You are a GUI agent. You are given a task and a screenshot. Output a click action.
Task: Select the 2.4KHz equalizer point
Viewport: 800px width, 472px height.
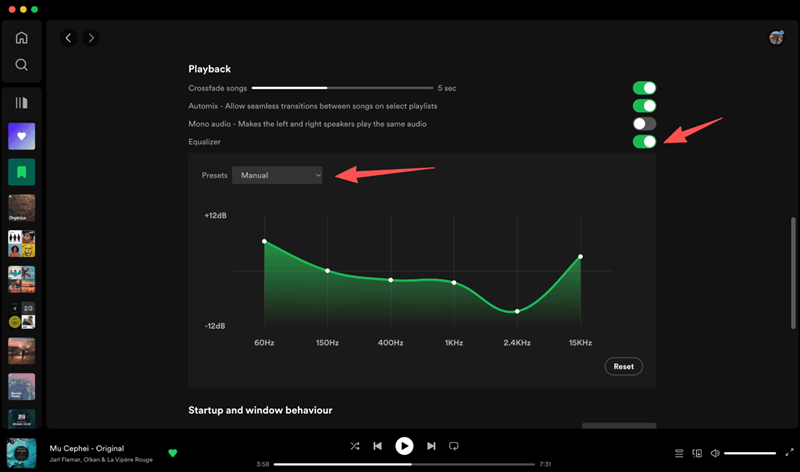point(517,311)
